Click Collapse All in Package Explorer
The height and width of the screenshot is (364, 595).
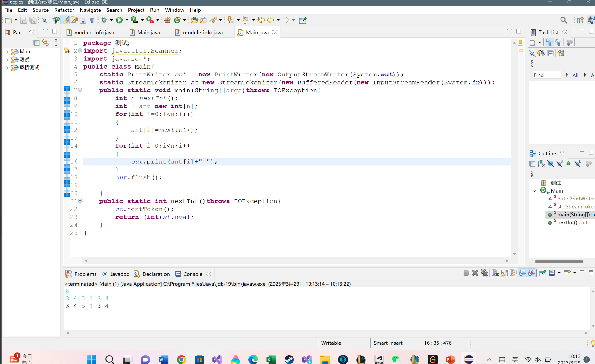click(x=36, y=43)
